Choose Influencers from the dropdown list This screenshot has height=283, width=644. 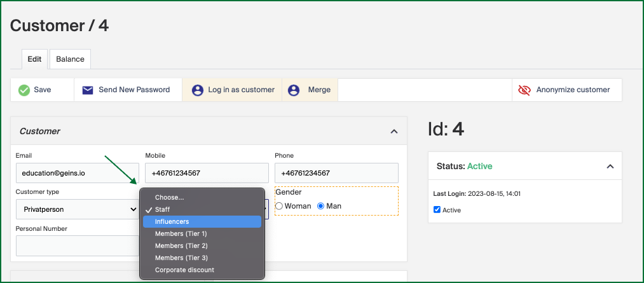(202, 222)
